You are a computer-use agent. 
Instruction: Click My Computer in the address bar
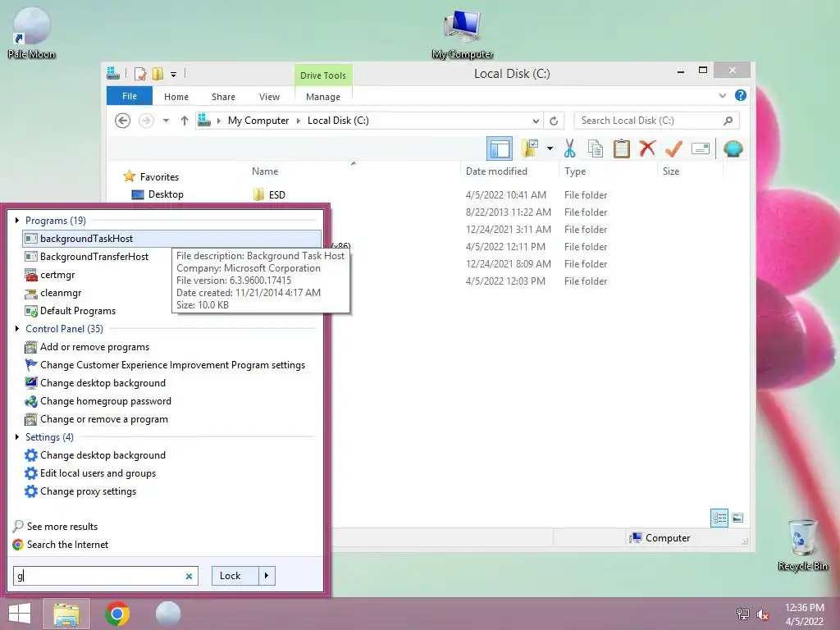point(258,121)
